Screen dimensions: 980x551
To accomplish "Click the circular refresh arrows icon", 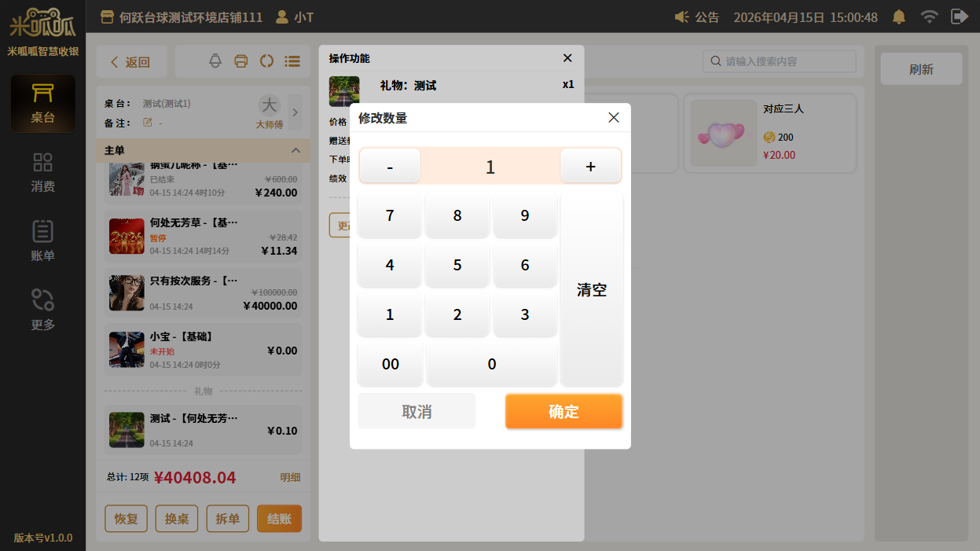I will click(266, 61).
